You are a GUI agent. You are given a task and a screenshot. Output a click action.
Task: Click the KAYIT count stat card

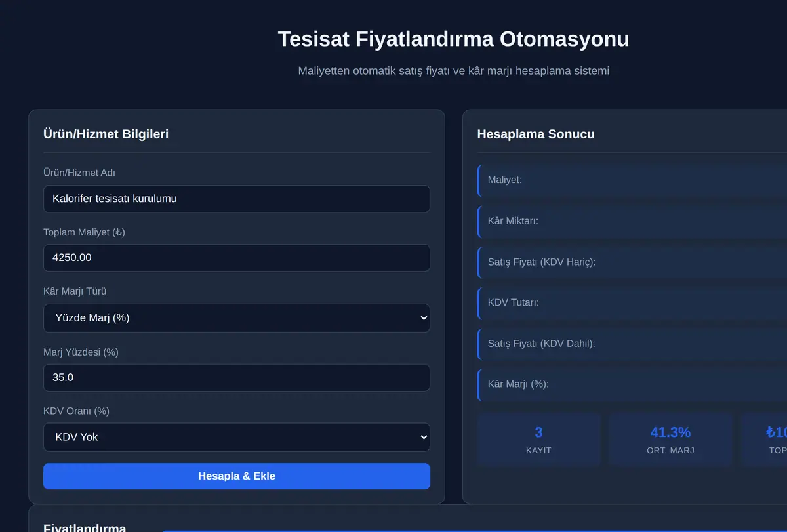pos(539,440)
